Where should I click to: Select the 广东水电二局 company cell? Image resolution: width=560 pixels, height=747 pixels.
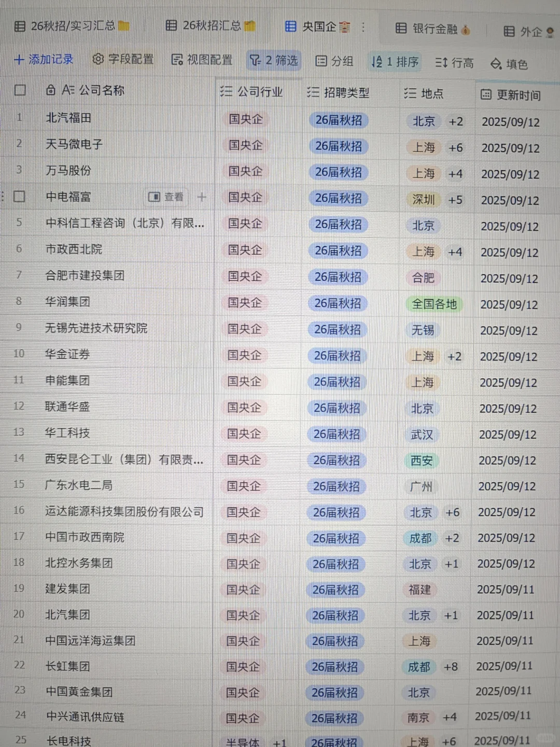point(79,485)
